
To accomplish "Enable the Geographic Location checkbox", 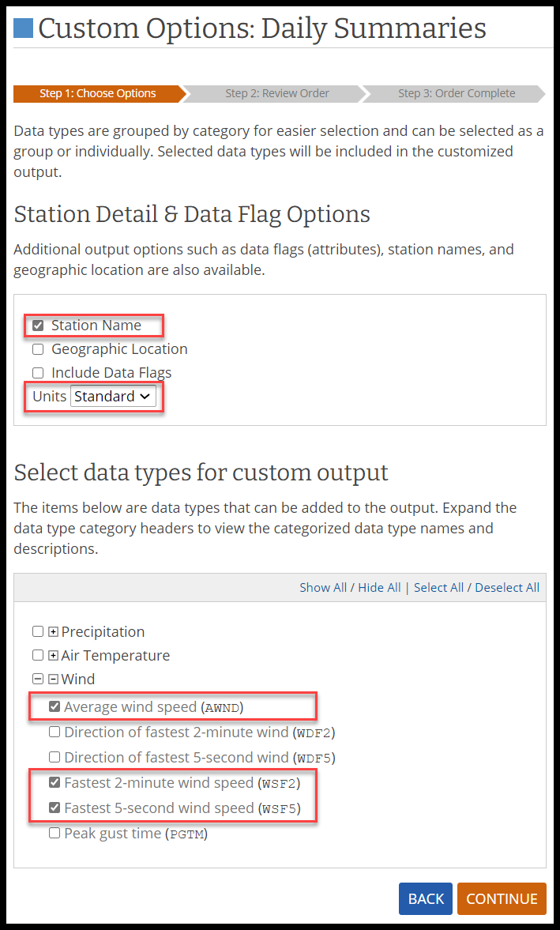I will 38,349.
